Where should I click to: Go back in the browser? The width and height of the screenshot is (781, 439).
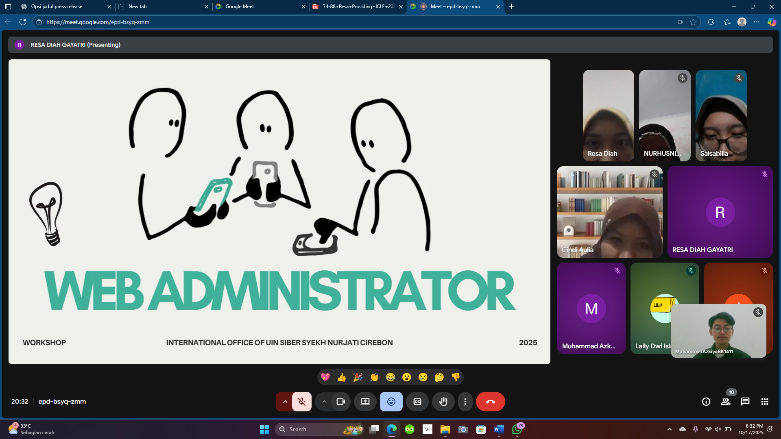coord(8,22)
